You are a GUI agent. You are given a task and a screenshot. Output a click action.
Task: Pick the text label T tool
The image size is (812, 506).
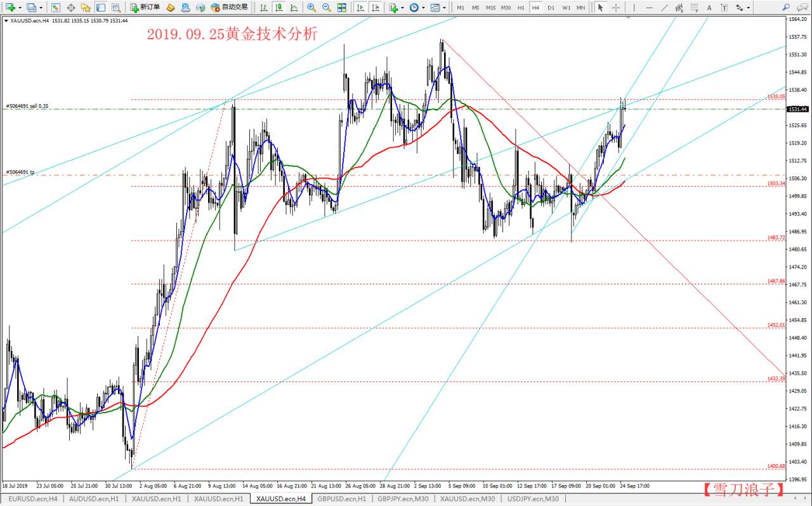pyautogui.click(x=724, y=8)
